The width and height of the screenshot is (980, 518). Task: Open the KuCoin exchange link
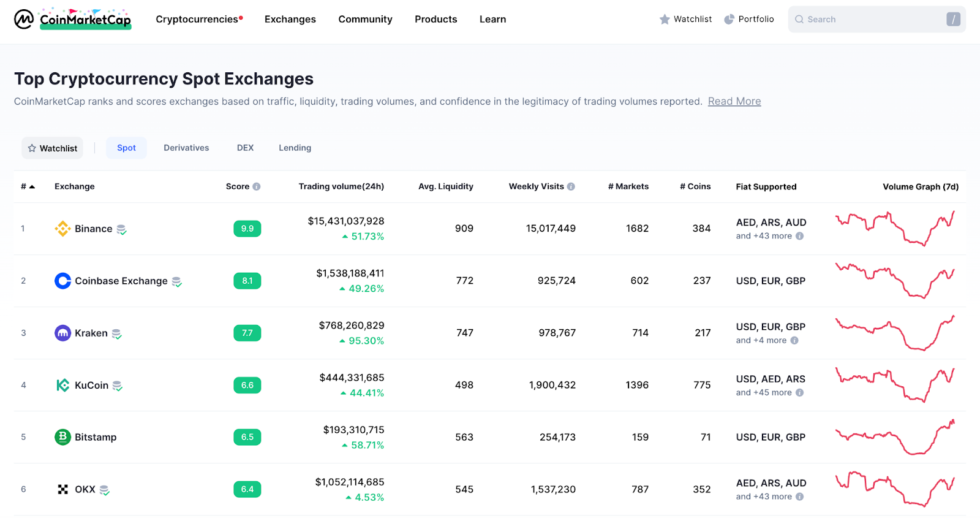tap(91, 385)
